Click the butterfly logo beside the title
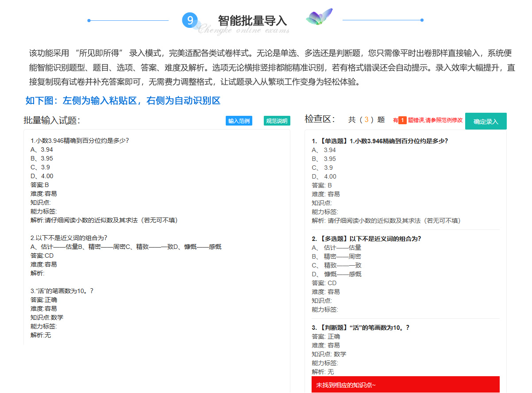This screenshot has width=532, height=393. pyautogui.click(x=319, y=17)
